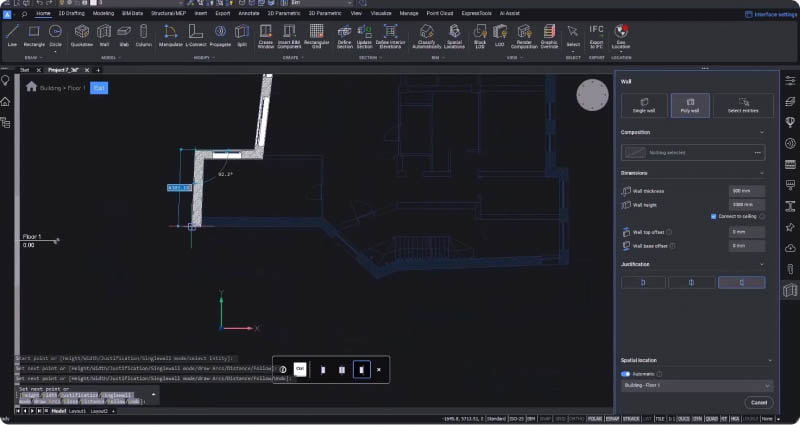
Task: Toggle STRACK in status bar
Action: 631,419
